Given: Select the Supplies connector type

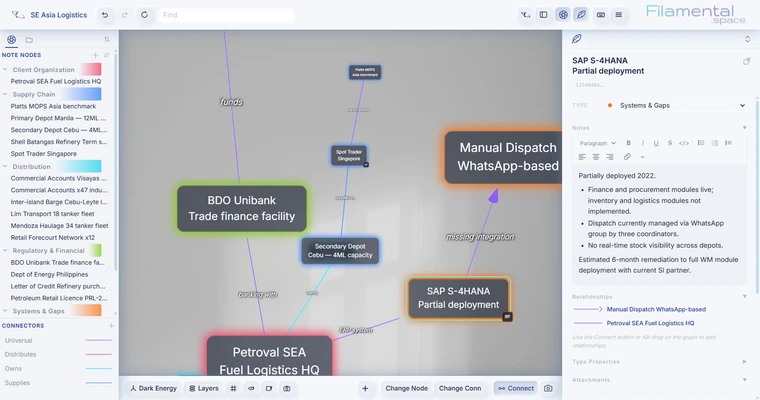Looking at the screenshot, I should (x=58, y=383).
